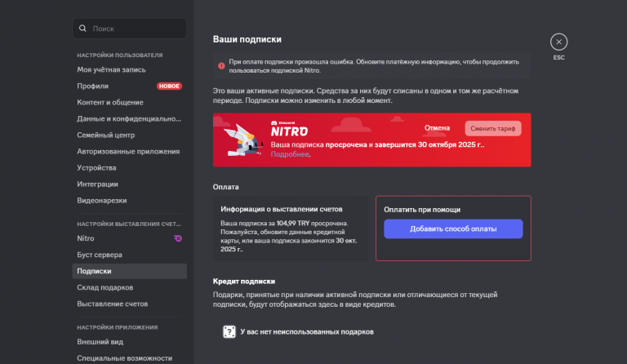This screenshot has width=627, height=364.
Task: Click the purple Nitro badge icon in sidebar
Action: (178, 238)
